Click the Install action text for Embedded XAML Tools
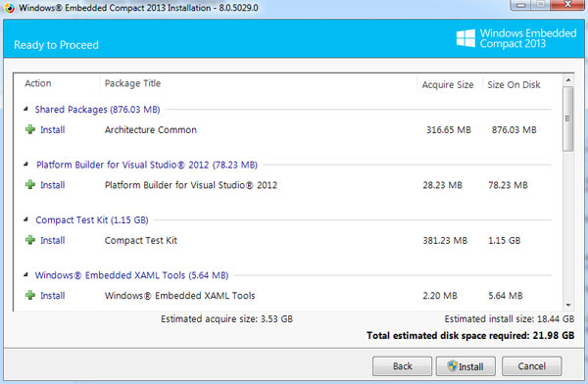Image resolution: width=588 pixels, height=384 pixels. 53,296
